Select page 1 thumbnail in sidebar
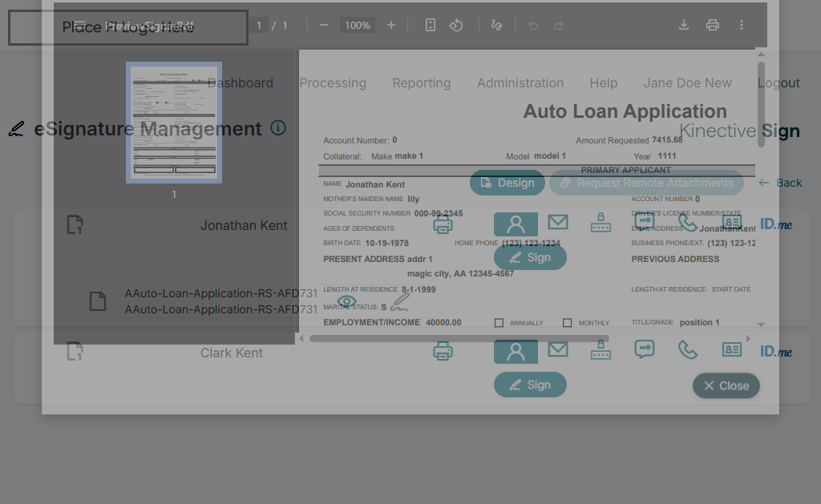 [x=174, y=123]
